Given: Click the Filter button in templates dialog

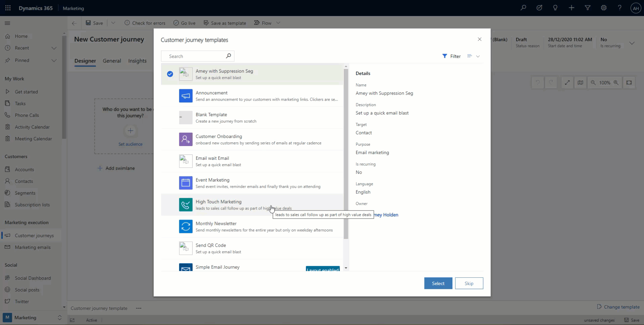Looking at the screenshot, I should point(451,56).
